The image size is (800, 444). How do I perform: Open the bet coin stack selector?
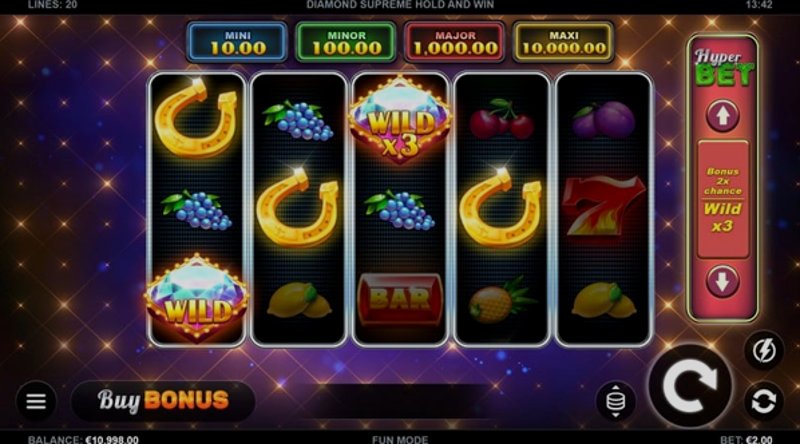[615, 401]
